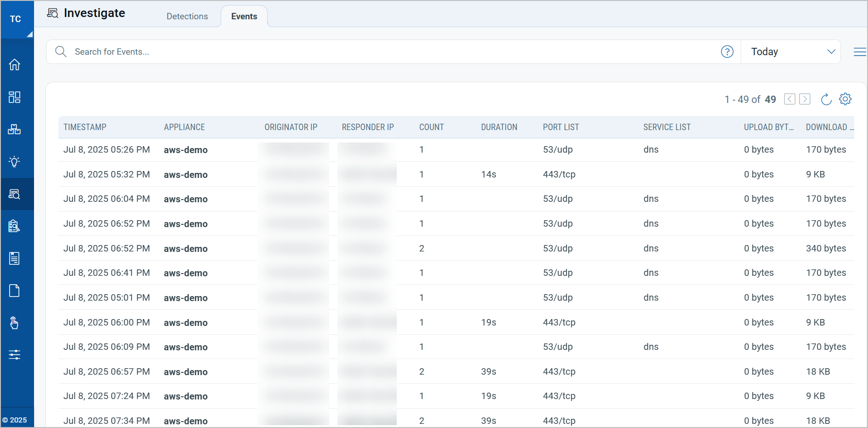Click 170 bytes in the 05:01 PM row
The width and height of the screenshot is (868, 428).
click(826, 297)
